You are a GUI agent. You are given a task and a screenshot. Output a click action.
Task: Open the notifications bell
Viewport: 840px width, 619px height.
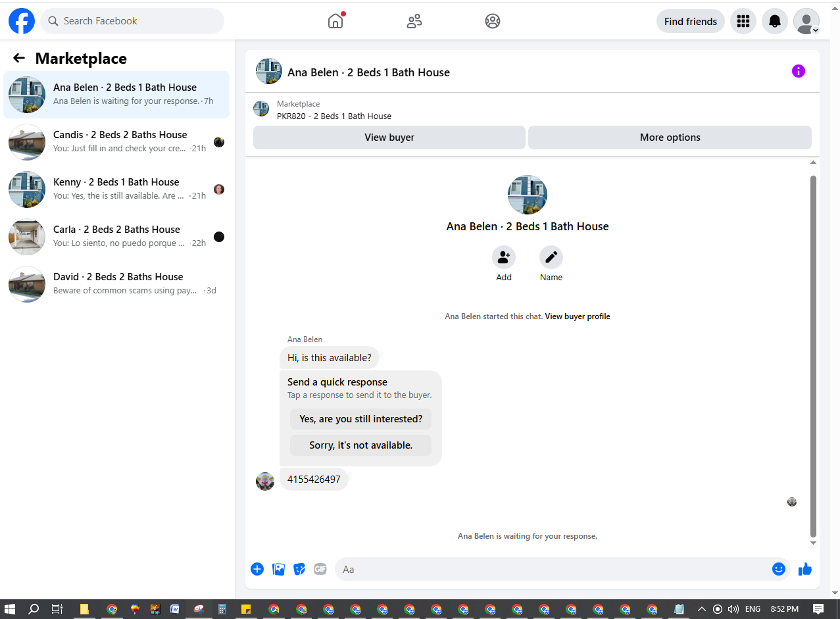[x=775, y=21]
